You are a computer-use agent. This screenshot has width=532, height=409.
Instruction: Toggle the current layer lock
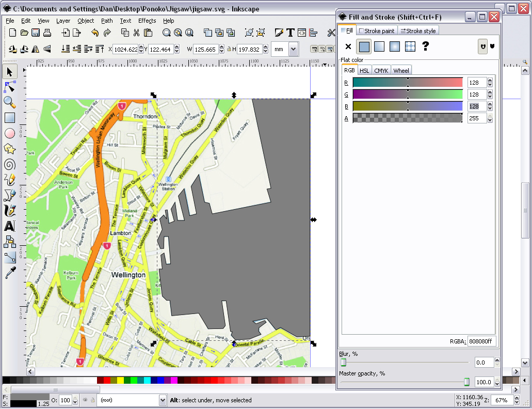click(x=92, y=400)
